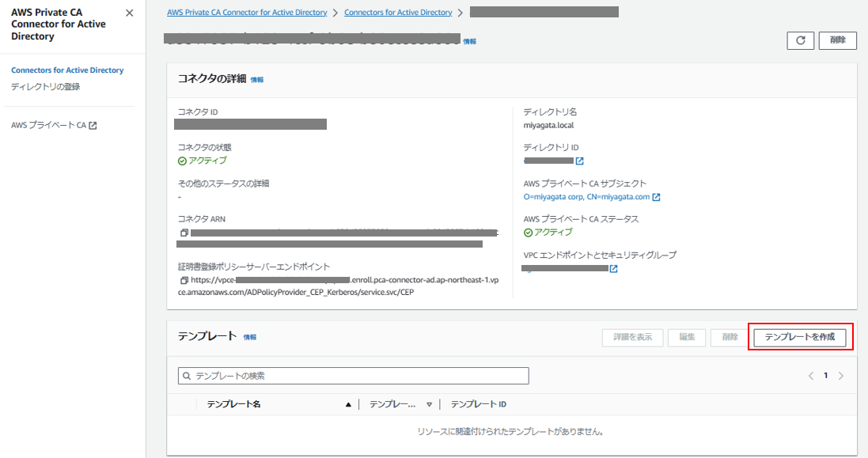The image size is (868, 458).
Task: Go to next page of templates
Action: [841, 377]
